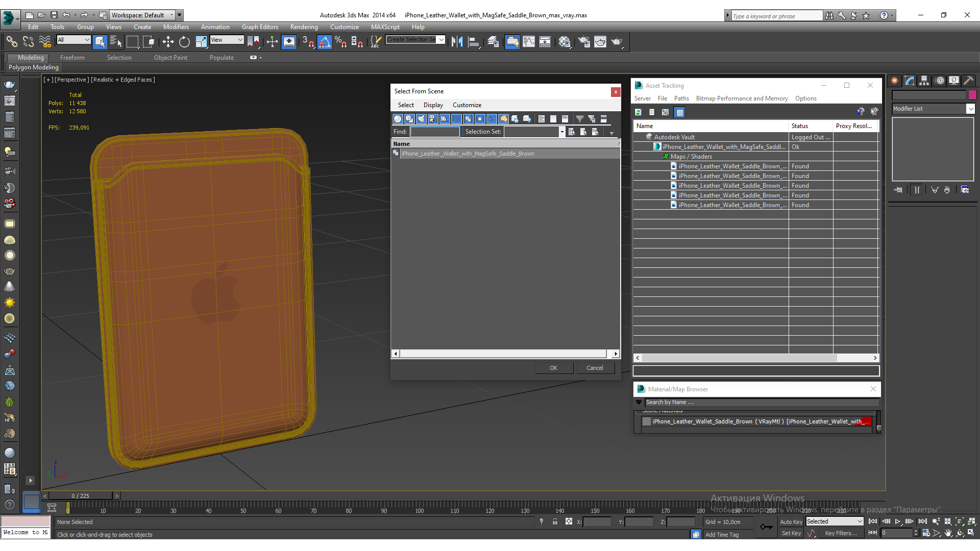Open the Utilities hammer panel tab
980x551 pixels.
coord(969,81)
